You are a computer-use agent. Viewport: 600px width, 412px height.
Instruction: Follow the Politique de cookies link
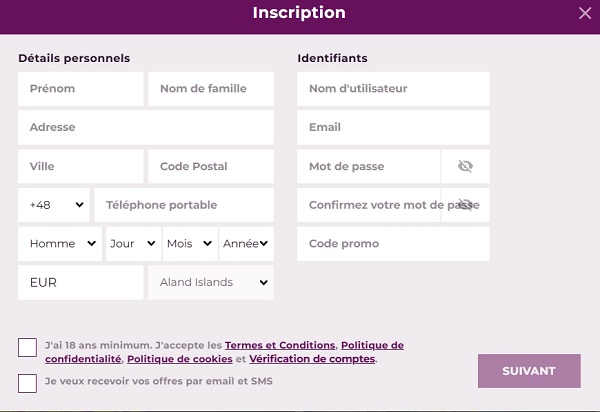[x=180, y=359]
